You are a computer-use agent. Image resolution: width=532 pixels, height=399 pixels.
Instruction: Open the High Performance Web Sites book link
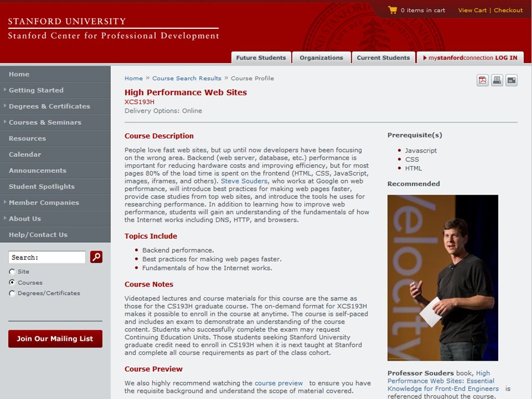[443, 381]
